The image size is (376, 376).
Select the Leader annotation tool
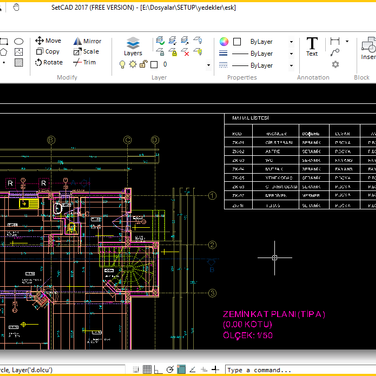(335, 52)
